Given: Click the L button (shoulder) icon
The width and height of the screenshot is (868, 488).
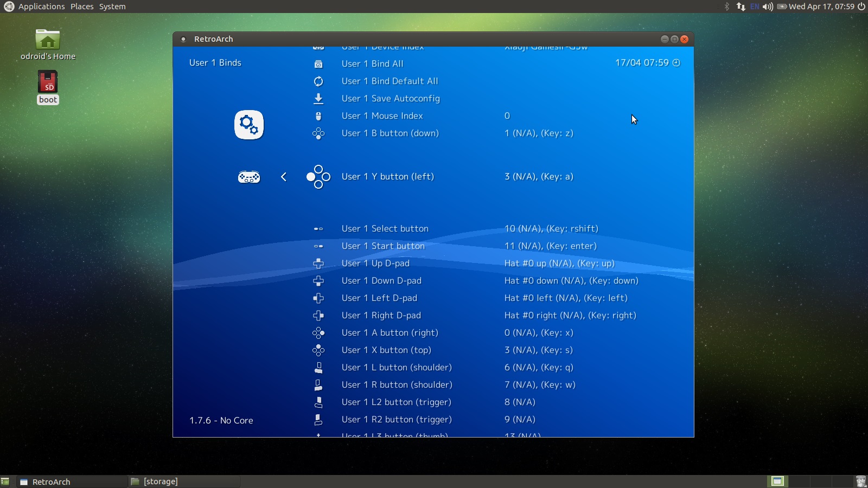Looking at the screenshot, I should coord(318,368).
